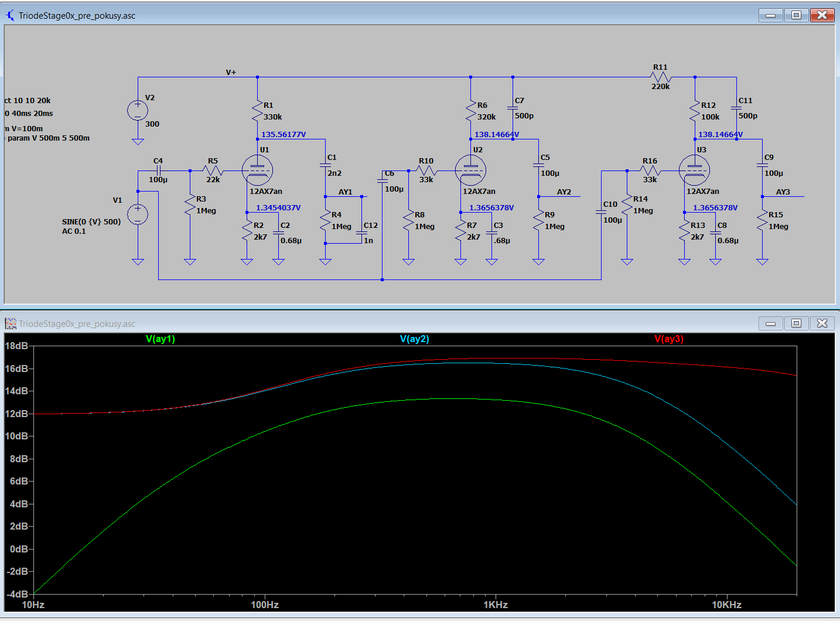Maximize the schematic window
This screenshot has width=840, height=621.
coord(796,15)
